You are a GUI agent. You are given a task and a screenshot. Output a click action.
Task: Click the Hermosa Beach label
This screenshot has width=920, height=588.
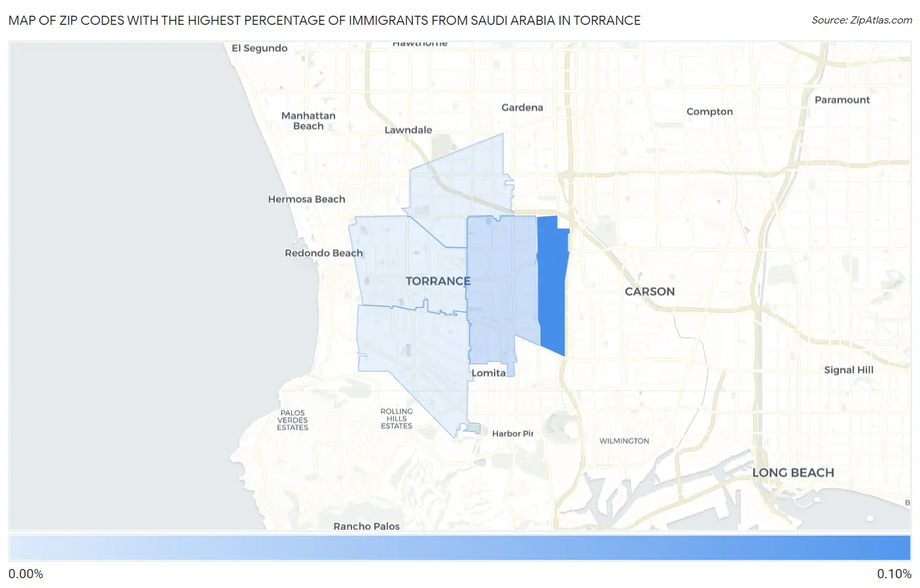click(306, 199)
